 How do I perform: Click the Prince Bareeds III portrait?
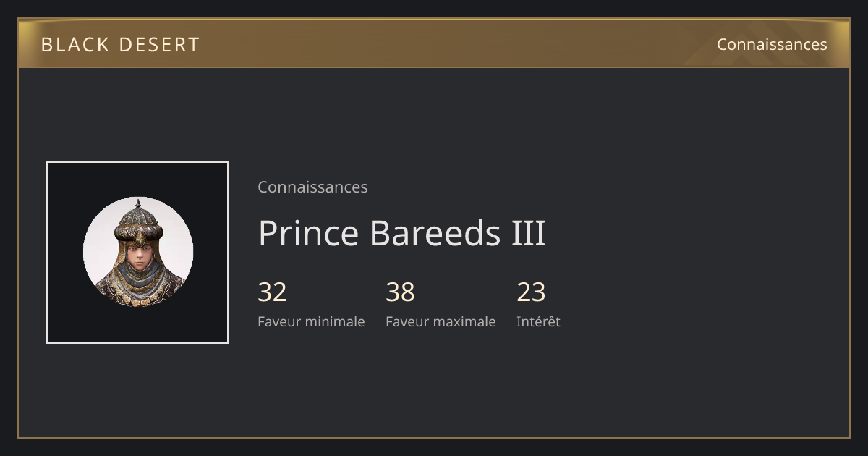(x=138, y=252)
